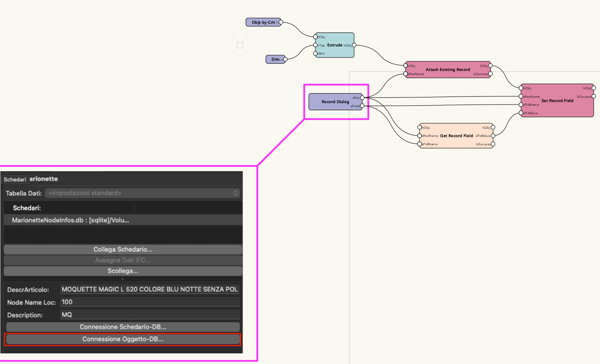Screen dimensions: 600x364
Task: Click the Node Name Loc field showing 100
Action: pos(149,302)
